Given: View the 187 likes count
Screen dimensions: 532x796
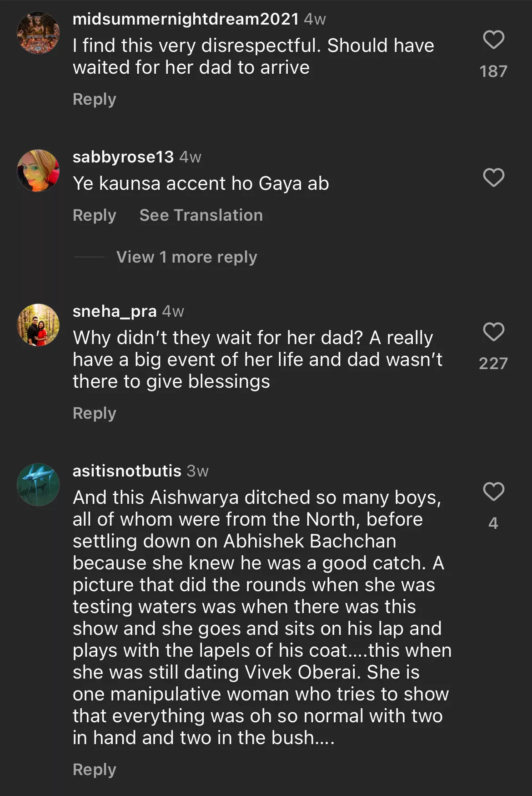Looking at the screenshot, I should (493, 71).
